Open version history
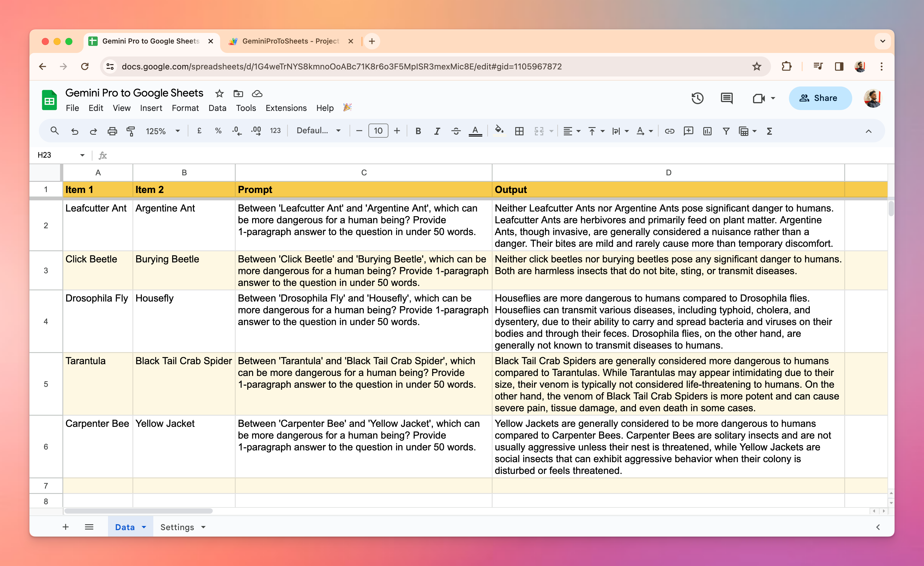The image size is (924, 566). coord(697,98)
